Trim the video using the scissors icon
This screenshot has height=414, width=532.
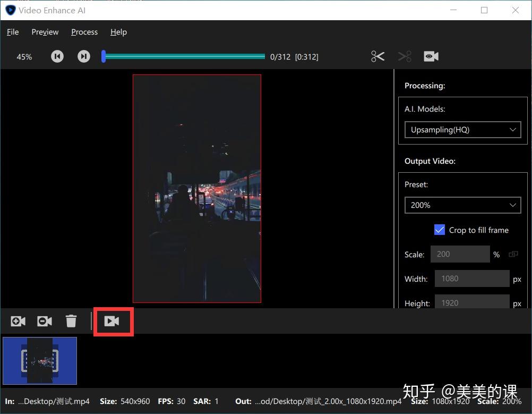(377, 56)
